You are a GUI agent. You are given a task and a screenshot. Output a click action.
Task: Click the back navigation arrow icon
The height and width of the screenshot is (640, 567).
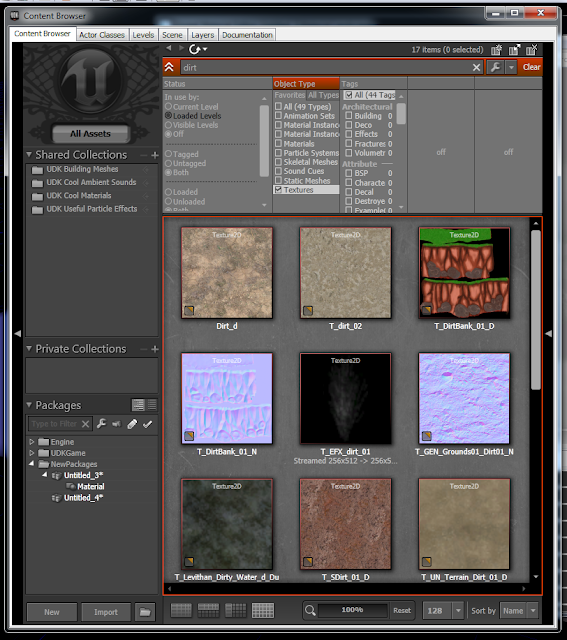tap(169, 49)
